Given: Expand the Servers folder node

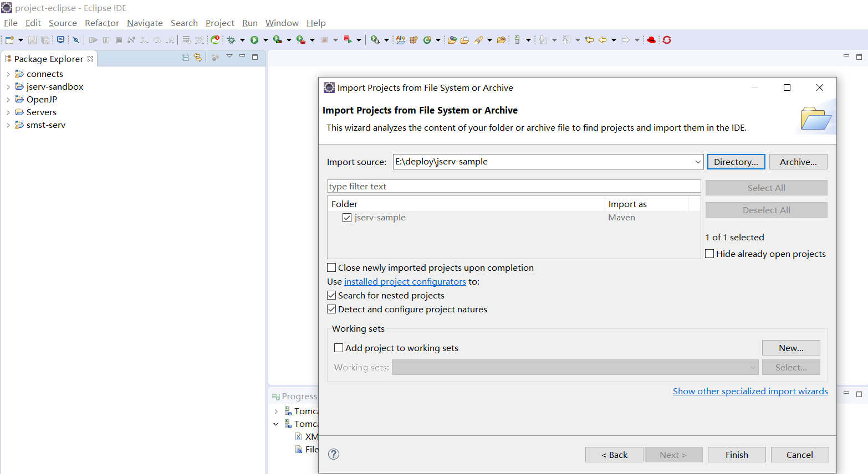Looking at the screenshot, I should 8,112.
